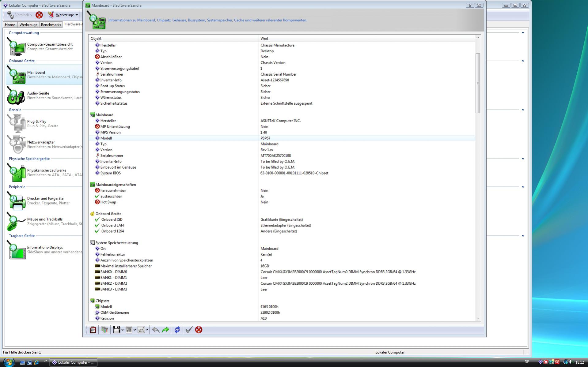
Task: Collapse the Generic group chevron
Action: (x=523, y=110)
